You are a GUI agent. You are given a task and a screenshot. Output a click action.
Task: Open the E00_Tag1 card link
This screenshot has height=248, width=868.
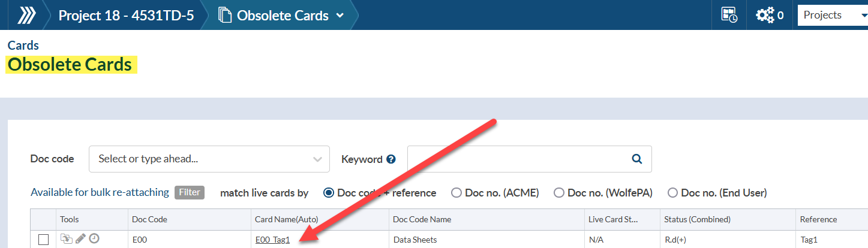(x=272, y=240)
